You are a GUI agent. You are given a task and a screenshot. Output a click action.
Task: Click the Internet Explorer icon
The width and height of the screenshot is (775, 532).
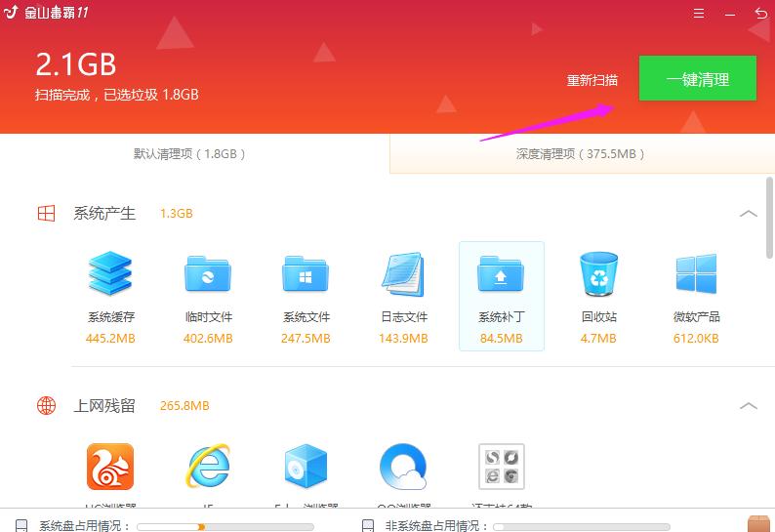(x=208, y=467)
